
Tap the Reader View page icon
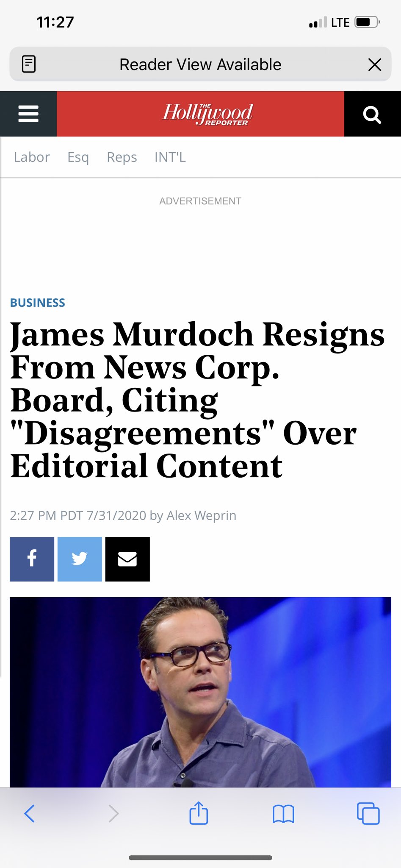[29, 64]
